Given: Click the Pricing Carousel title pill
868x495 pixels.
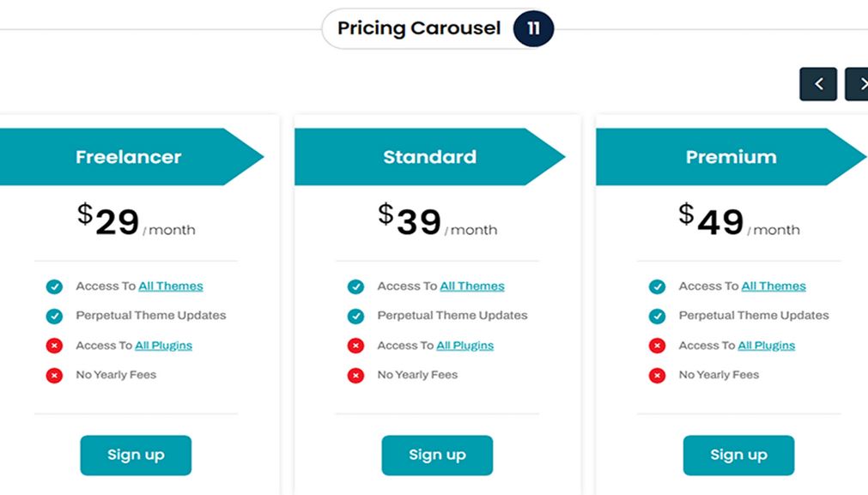Looking at the screenshot, I should [x=438, y=29].
